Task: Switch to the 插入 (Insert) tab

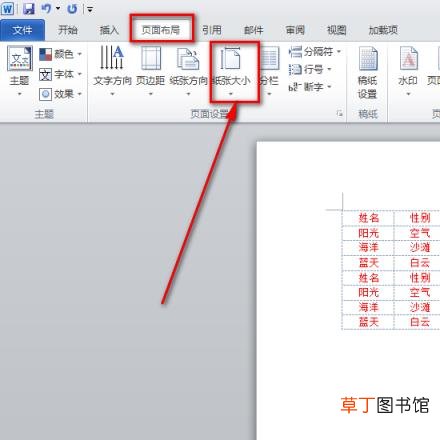Action: point(109,30)
